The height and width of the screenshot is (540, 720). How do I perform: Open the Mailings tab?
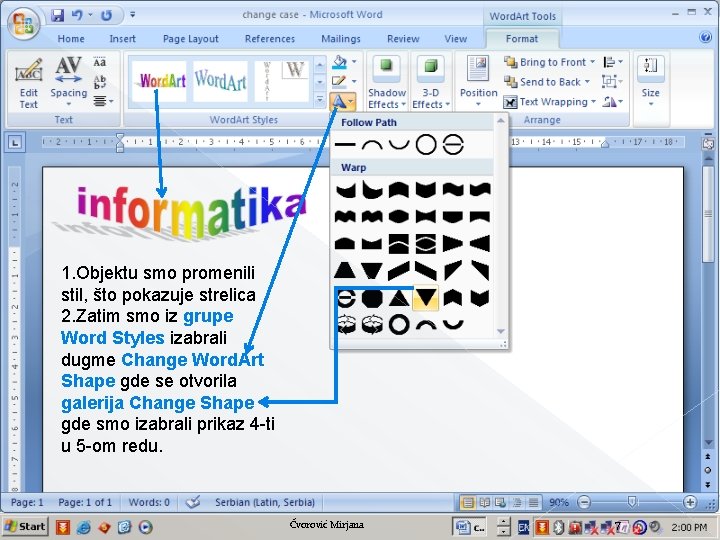[x=341, y=39]
